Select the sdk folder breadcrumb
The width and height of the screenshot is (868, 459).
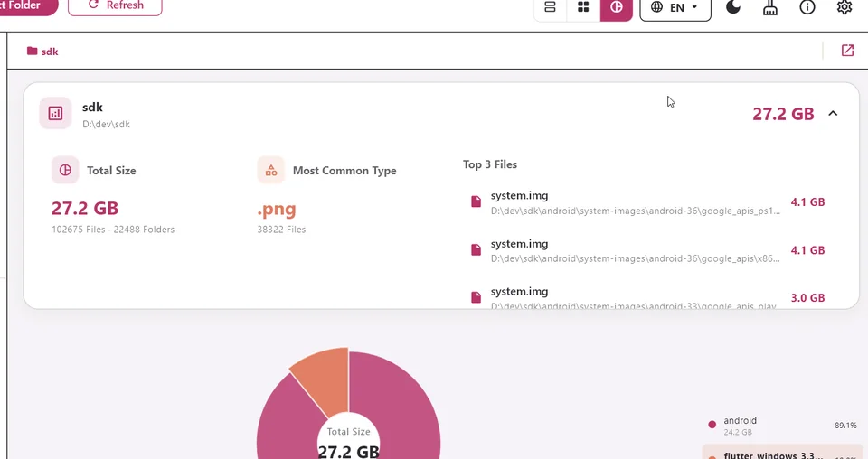pyautogui.click(x=42, y=52)
